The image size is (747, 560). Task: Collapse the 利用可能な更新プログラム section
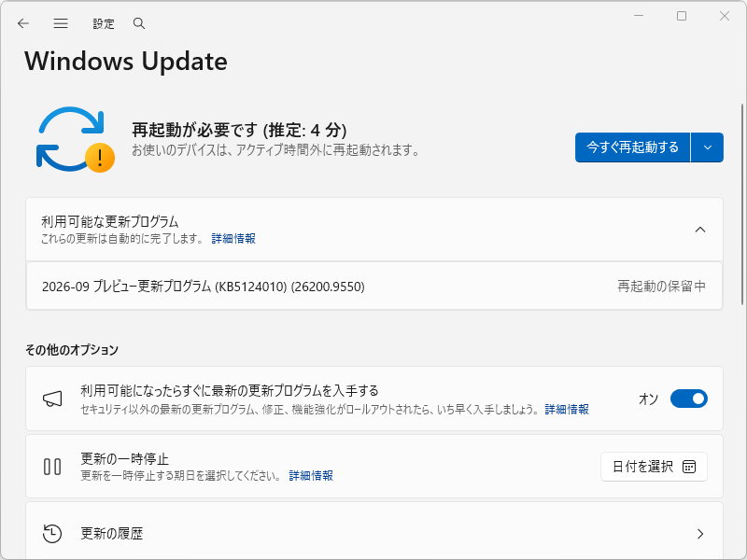pyautogui.click(x=699, y=230)
